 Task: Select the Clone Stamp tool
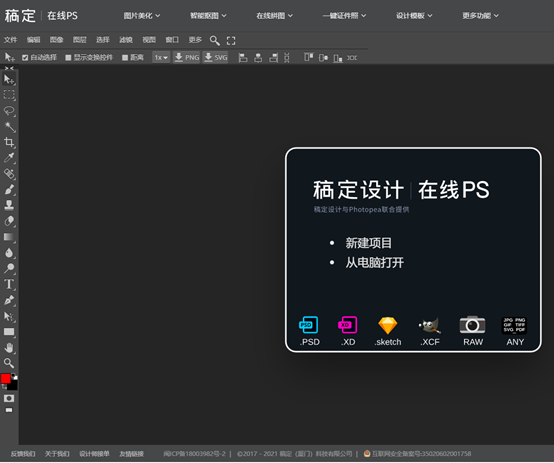9,205
